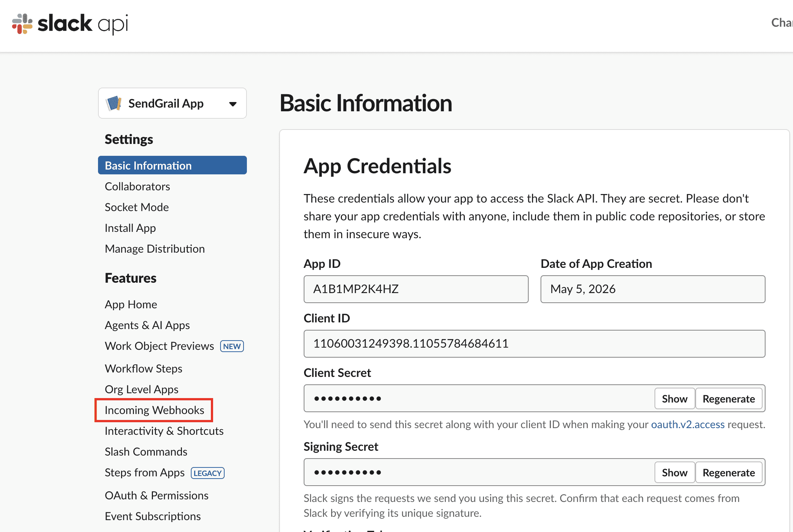Navigate to App Home feature

(131, 304)
